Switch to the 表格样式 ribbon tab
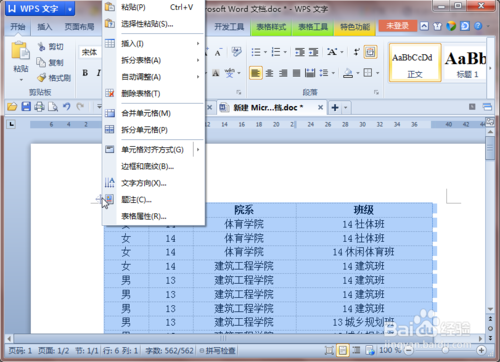 tap(271, 27)
